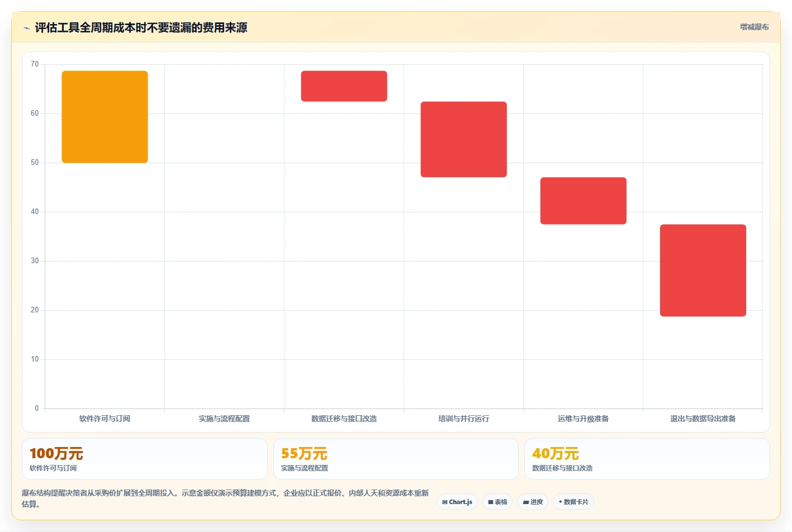Click the red 培训与并行运行 bar
The image size is (792, 532).
(x=463, y=139)
